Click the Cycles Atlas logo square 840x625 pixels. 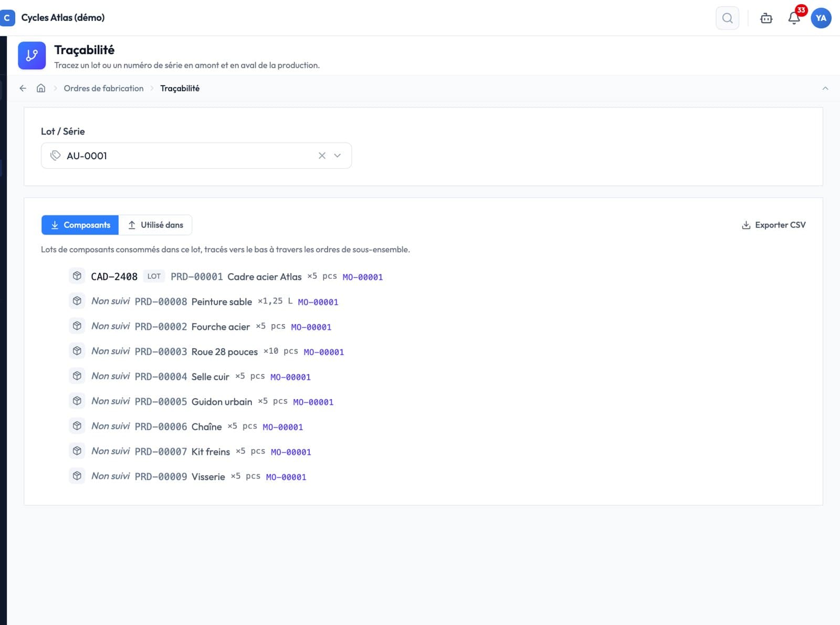click(7, 18)
